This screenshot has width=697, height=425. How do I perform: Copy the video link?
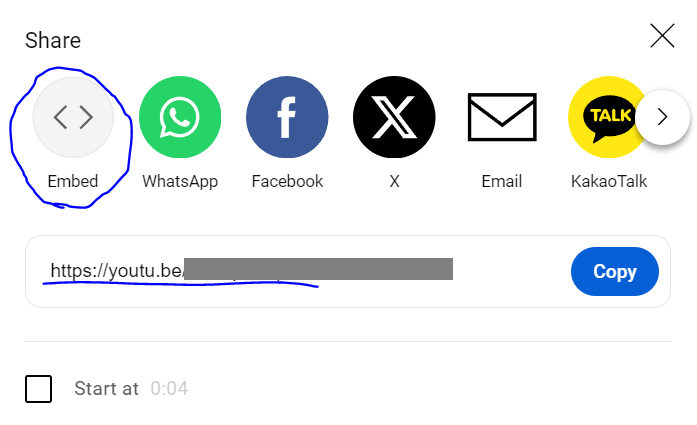point(615,271)
